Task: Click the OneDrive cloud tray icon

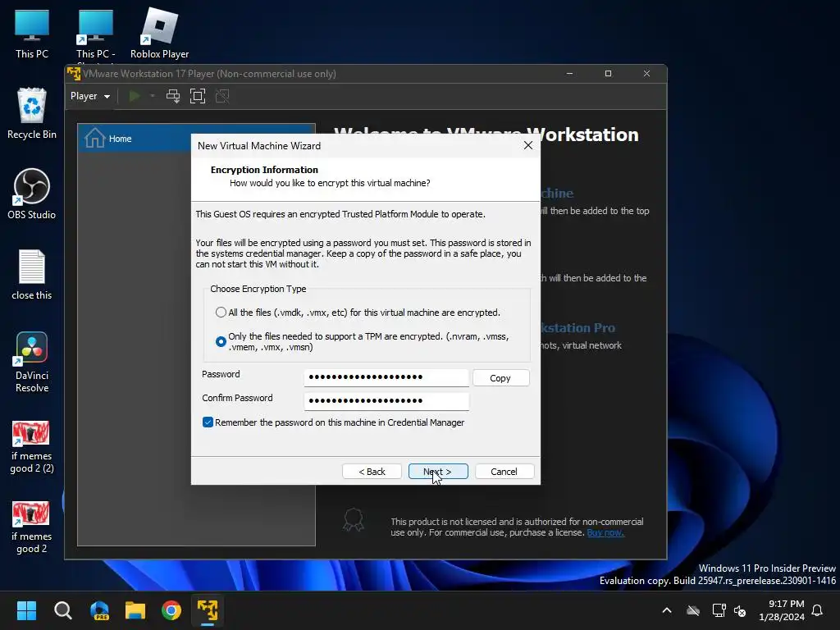Action: [x=693, y=610]
